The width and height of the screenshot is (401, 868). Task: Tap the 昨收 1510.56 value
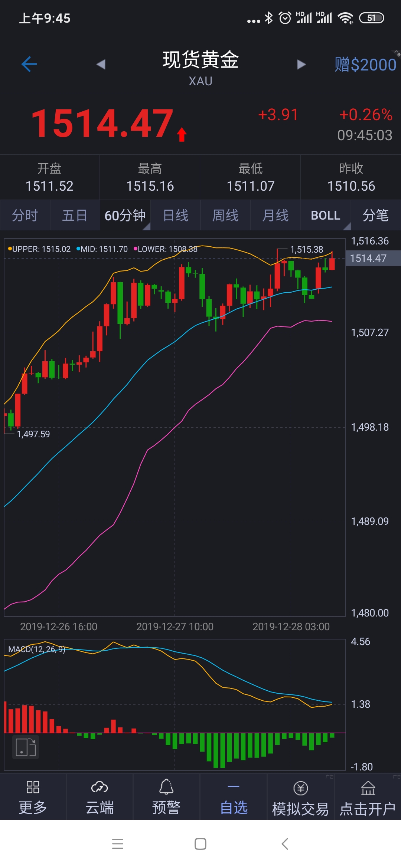[x=351, y=186]
